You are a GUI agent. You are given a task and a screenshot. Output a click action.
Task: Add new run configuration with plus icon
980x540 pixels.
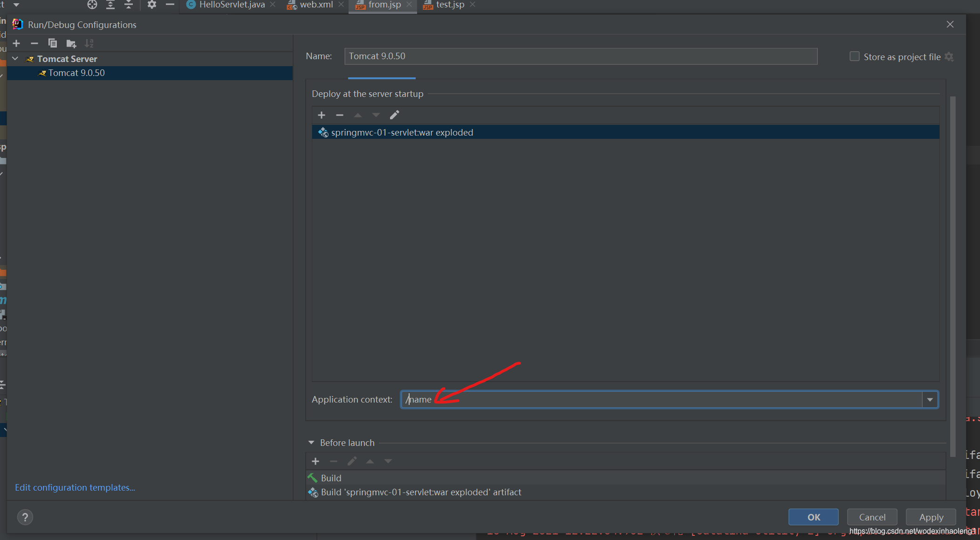click(16, 43)
